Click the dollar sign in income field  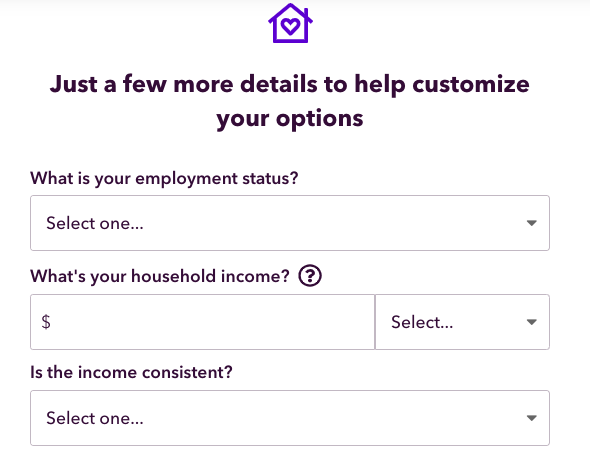pos(46,322)
